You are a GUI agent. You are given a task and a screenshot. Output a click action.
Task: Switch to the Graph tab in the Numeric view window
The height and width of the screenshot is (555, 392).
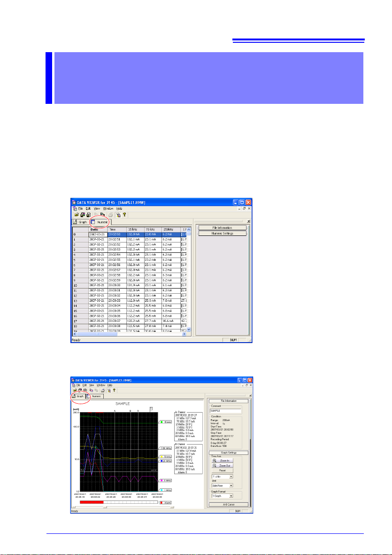click(x=80, y=222)
